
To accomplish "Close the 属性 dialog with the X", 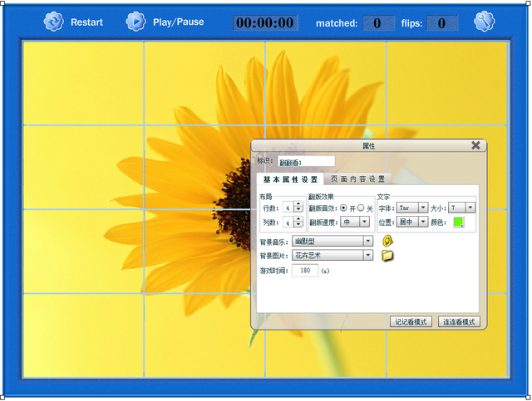I will pyautogui.click(x=475, y=145).
